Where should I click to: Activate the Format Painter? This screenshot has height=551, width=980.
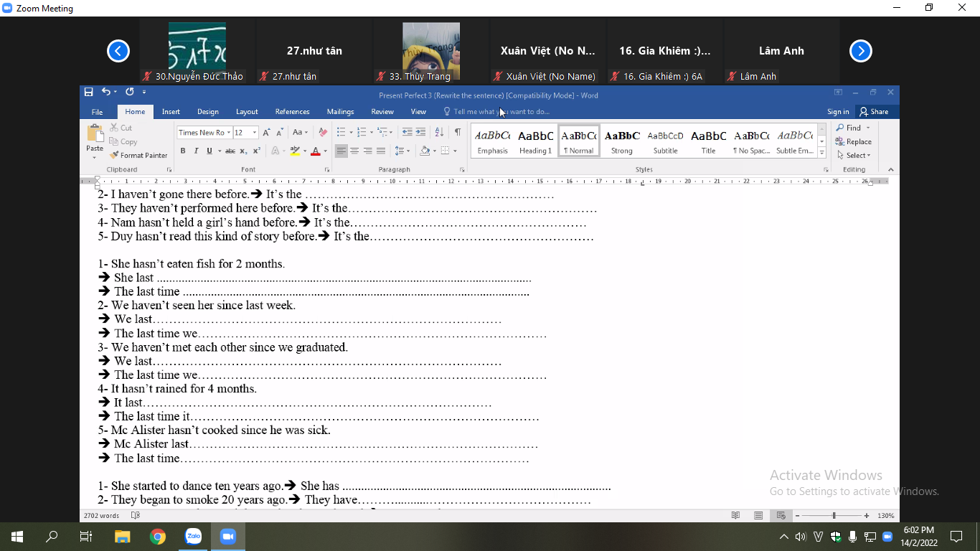(138, 155)
